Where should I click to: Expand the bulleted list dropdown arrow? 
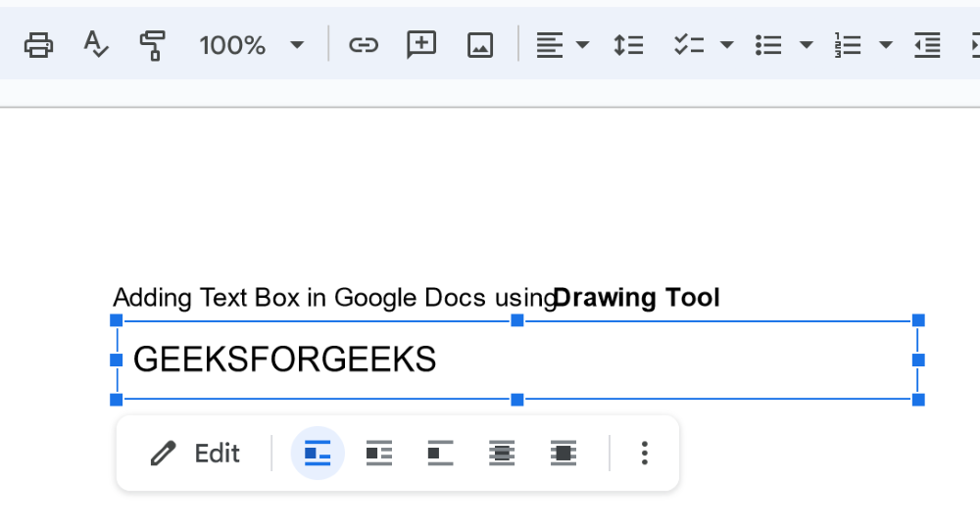coord(807,45)
